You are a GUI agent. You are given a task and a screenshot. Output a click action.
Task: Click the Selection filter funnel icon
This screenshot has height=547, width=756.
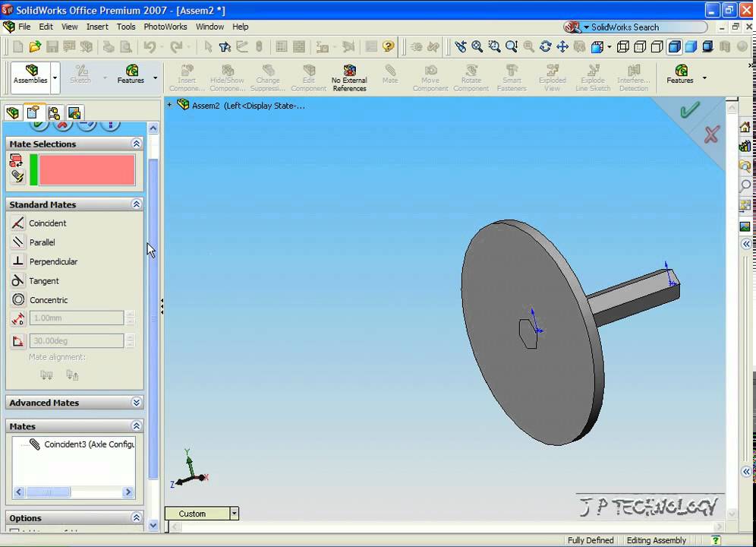click(x=225, y=47)
